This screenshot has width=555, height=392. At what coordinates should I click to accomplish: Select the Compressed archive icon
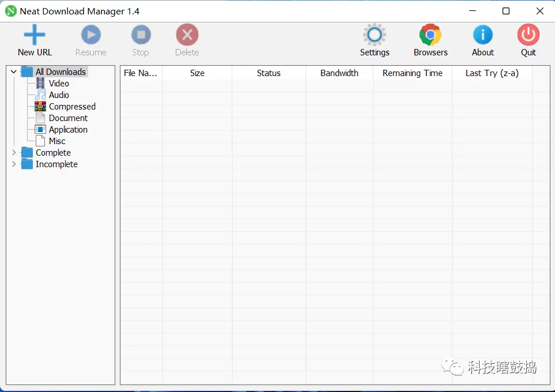click(x=40, y=106)
